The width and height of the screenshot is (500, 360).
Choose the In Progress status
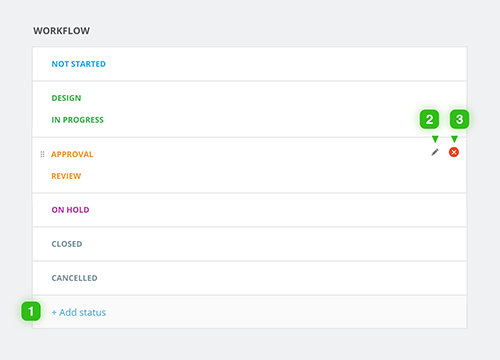tap(77, 120)
